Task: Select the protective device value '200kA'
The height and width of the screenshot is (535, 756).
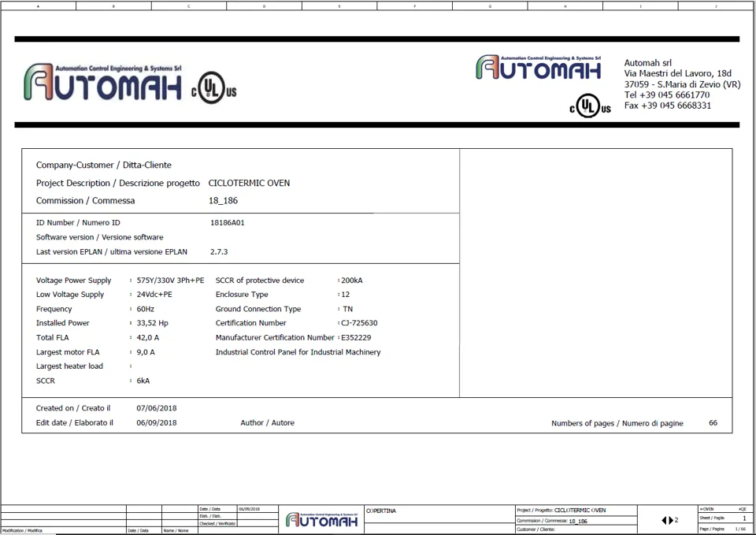Action: tap(352, 281)
